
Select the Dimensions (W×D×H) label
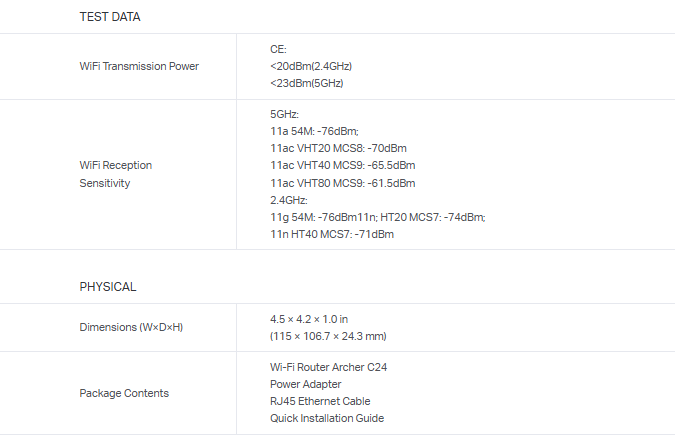pyautogui.click(x=131, y=327)
